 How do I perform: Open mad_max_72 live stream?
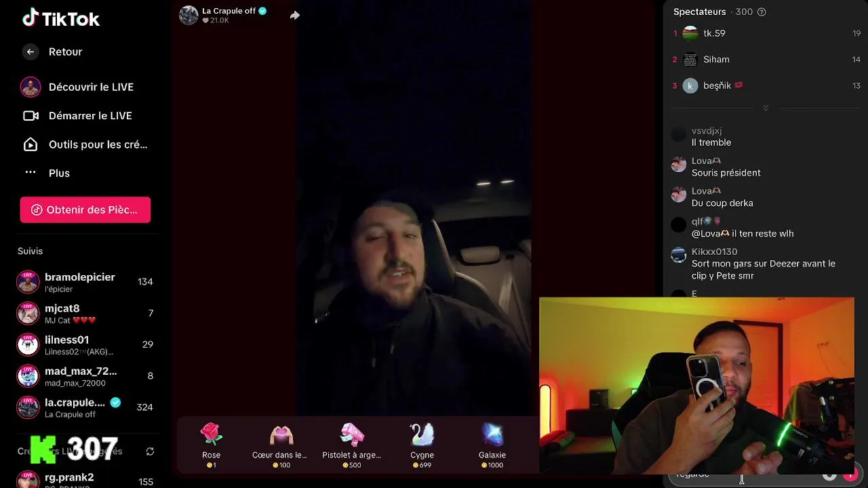(85, 375)
